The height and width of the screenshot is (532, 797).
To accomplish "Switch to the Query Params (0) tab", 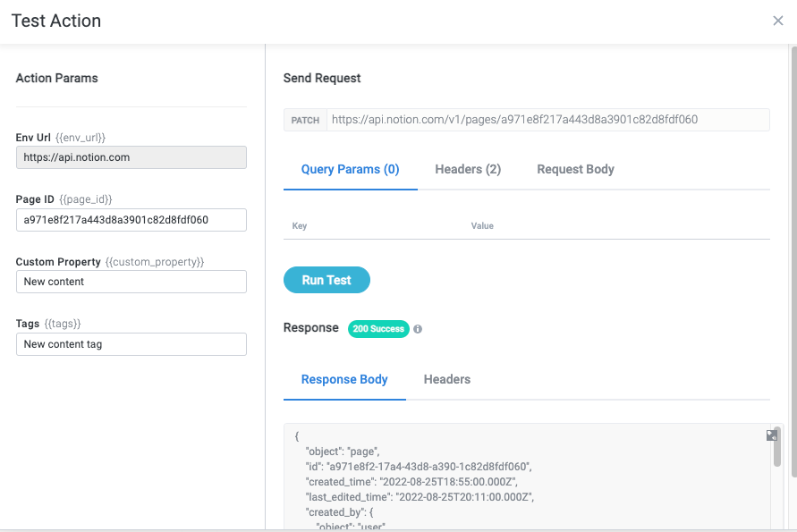I will coord(350,169).
